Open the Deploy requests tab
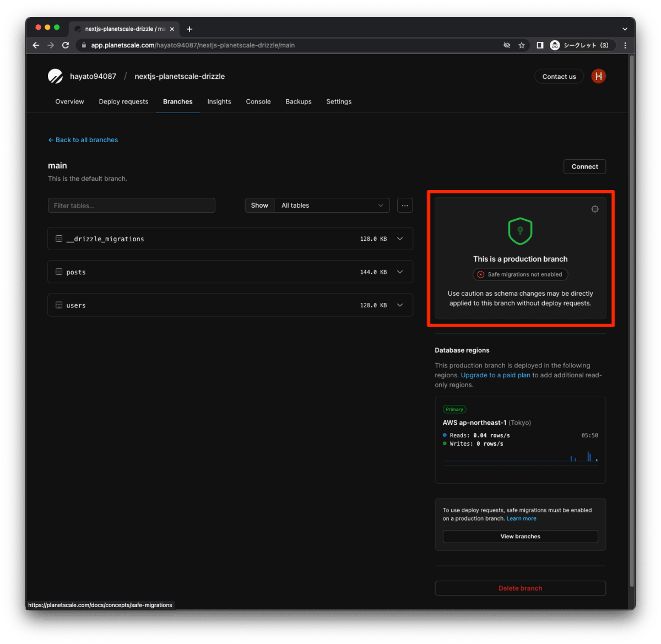The height and width of the screenshot is (644, 661). (123, 101)
